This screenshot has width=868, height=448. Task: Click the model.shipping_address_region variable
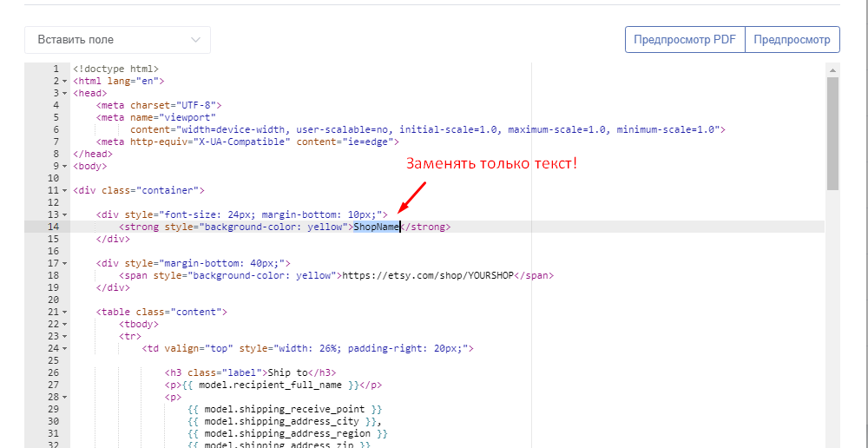coord(288,433)
